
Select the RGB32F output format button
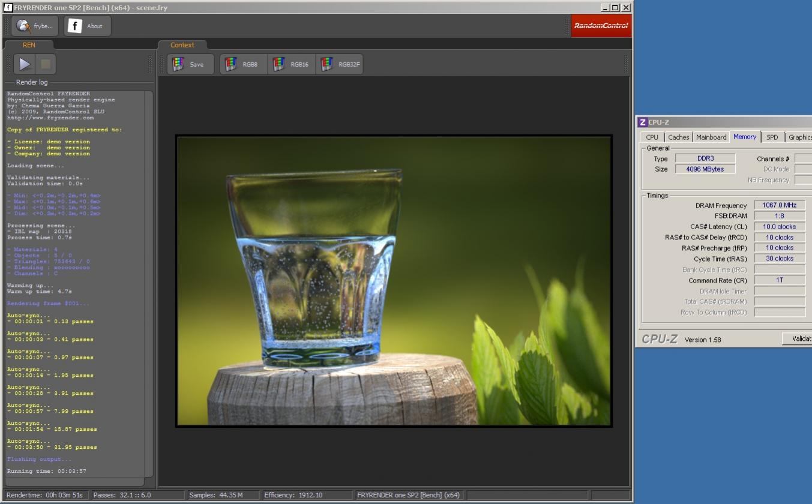coord(340,64)
